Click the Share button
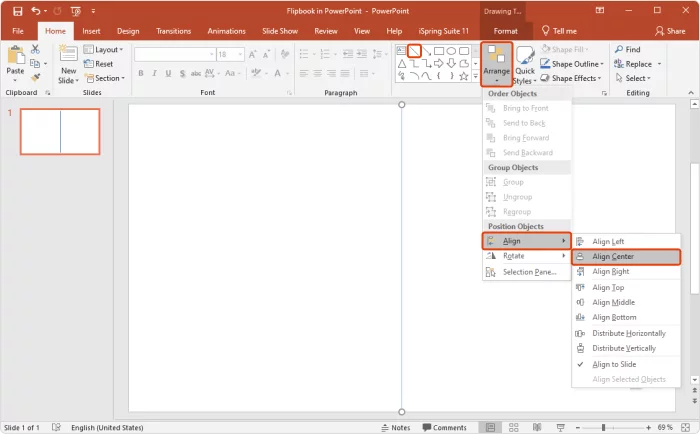Screen dimensions: 700x434 click(670, 31)
